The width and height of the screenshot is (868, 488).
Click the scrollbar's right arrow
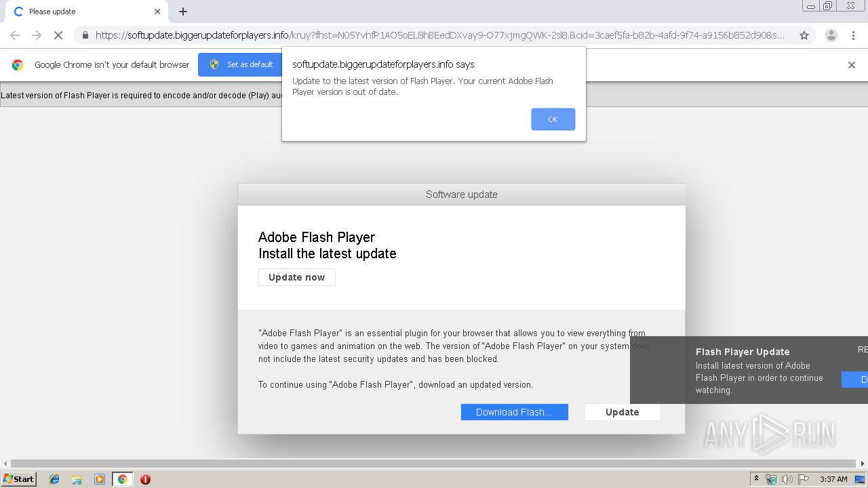[x=863, y=464]
